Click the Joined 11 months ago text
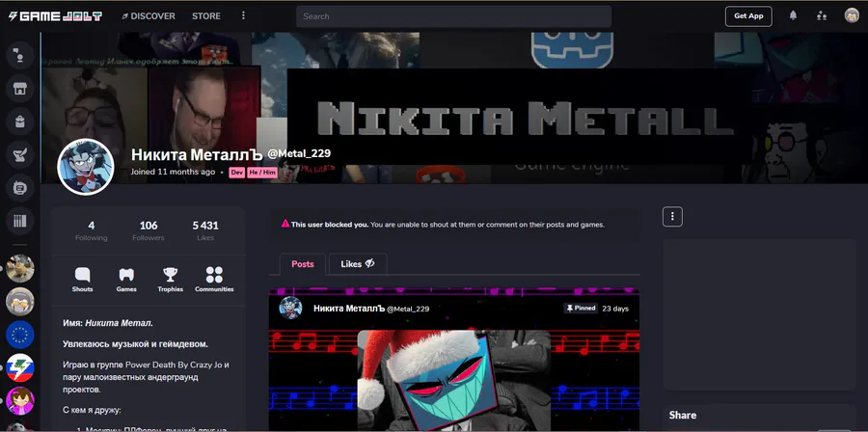This screenshot has width=868, height=432. (173, 172)
